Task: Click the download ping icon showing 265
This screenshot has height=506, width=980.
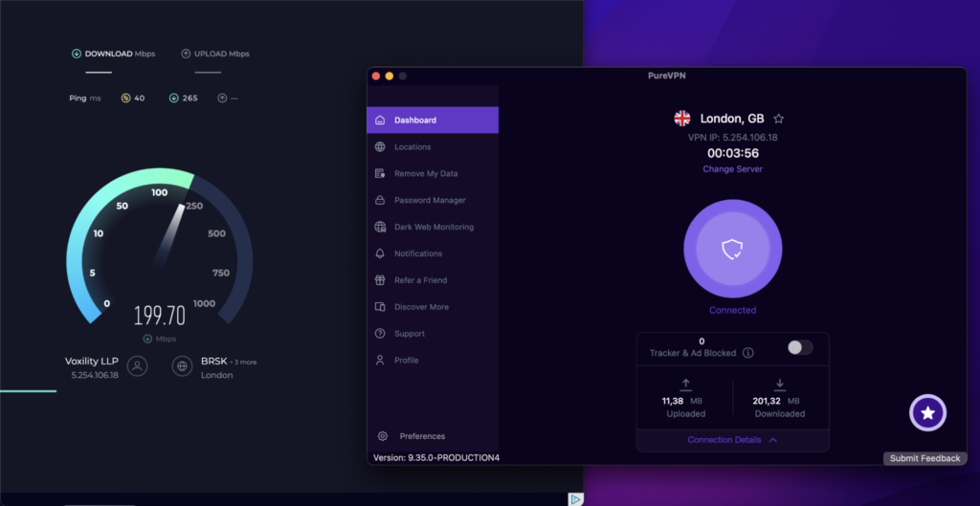Action: [174, 99]
